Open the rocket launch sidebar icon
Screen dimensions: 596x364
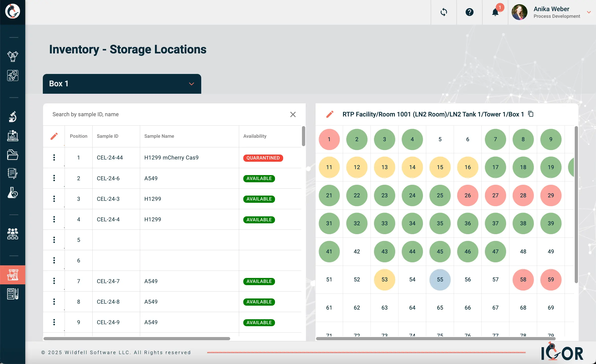13,75
